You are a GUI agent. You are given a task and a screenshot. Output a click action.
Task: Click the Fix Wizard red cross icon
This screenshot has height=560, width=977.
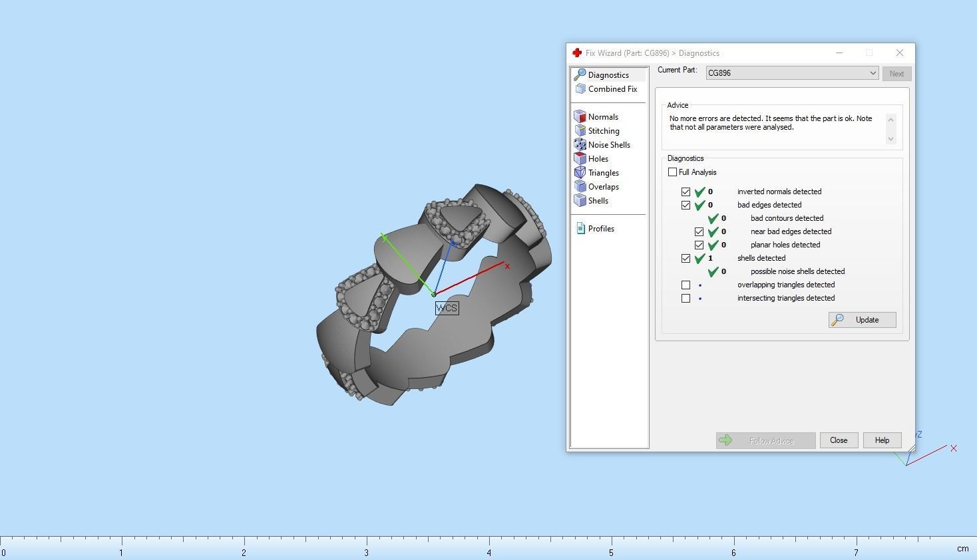click(x=577, y=53)
